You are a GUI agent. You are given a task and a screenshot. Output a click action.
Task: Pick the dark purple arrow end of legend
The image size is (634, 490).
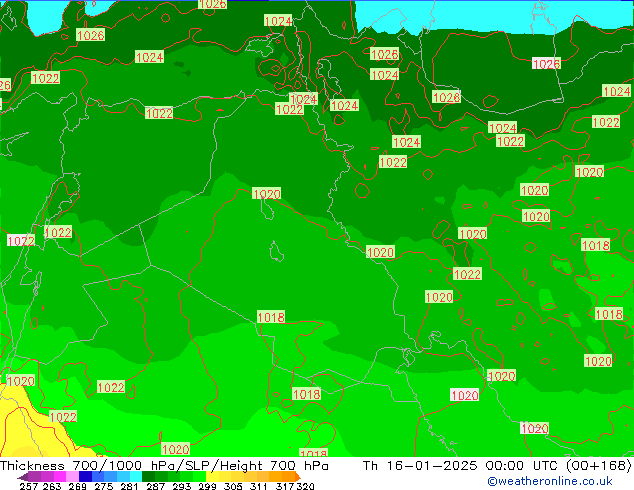click(x=23, y=477)
